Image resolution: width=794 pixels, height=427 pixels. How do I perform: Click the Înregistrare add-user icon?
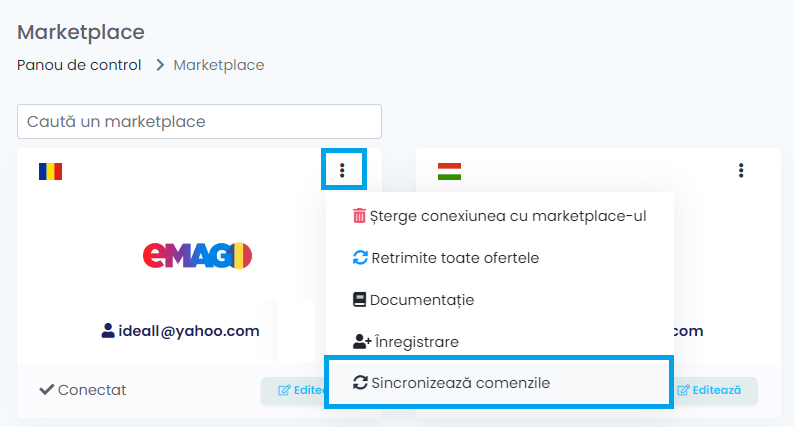(x=362, y=341)
